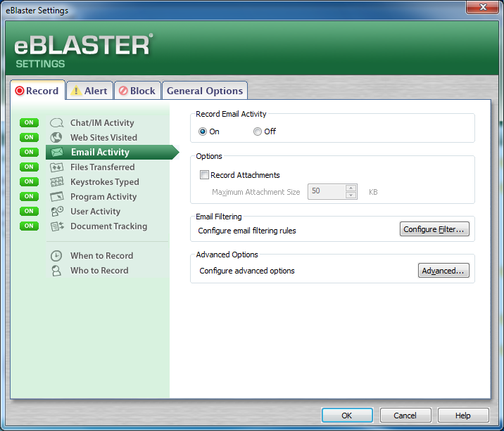The height and width of the screenshot is (431, 504).
Task: Select the Off radio button for email recording
Action: pyautogui.click(x=258, y=131)
